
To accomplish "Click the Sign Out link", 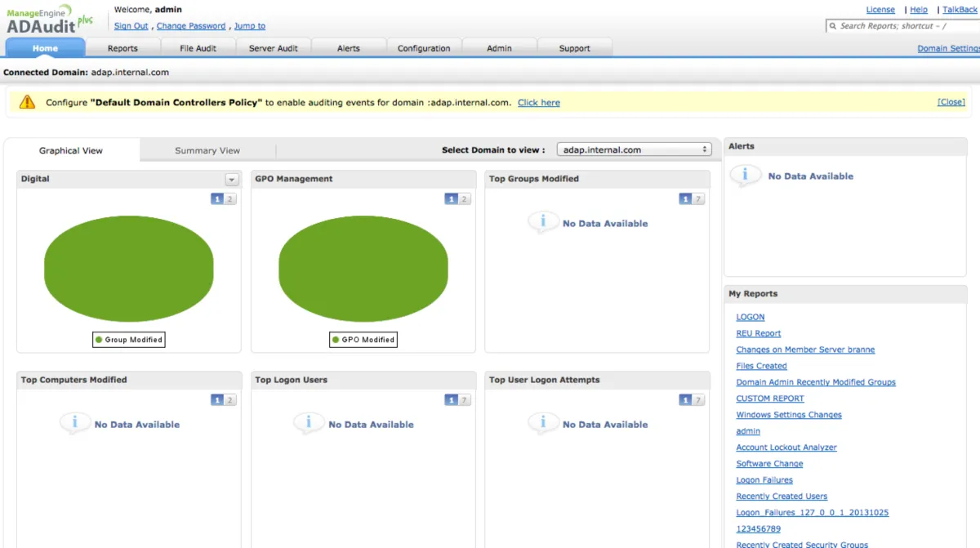I will 131,26.
